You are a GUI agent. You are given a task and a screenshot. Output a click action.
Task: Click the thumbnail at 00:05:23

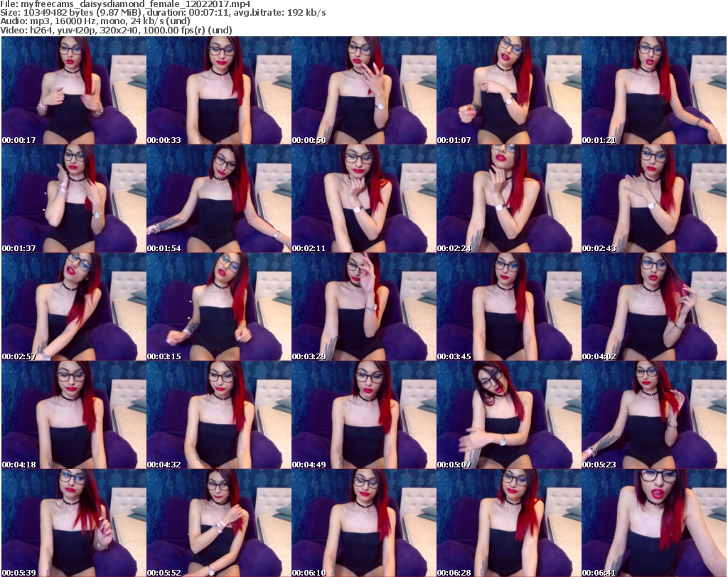[x=654, y=415]
